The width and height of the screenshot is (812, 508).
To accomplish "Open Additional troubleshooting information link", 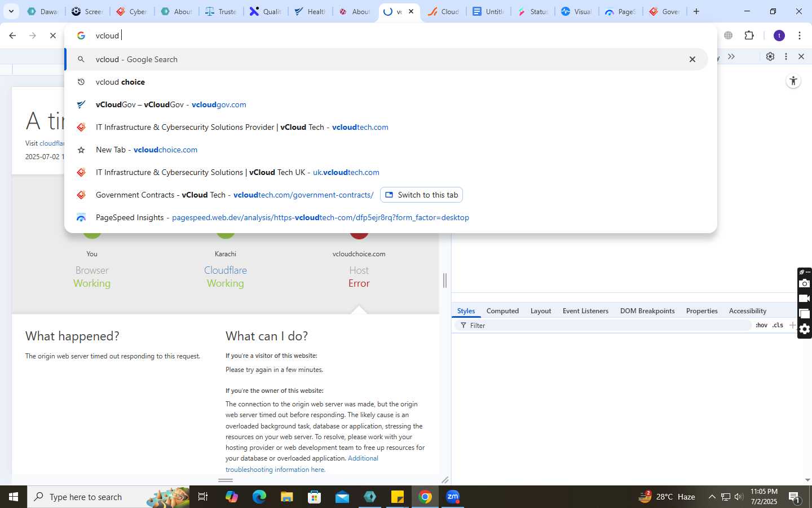I will (302, 464).
